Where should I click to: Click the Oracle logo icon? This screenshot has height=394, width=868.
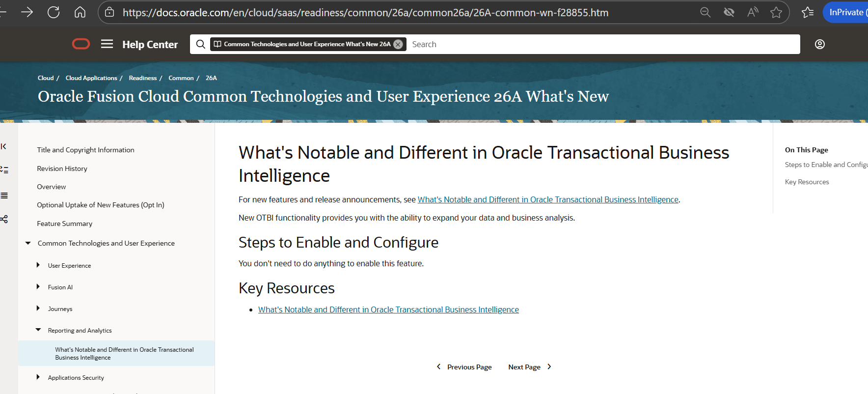click(x=81, y=44)
